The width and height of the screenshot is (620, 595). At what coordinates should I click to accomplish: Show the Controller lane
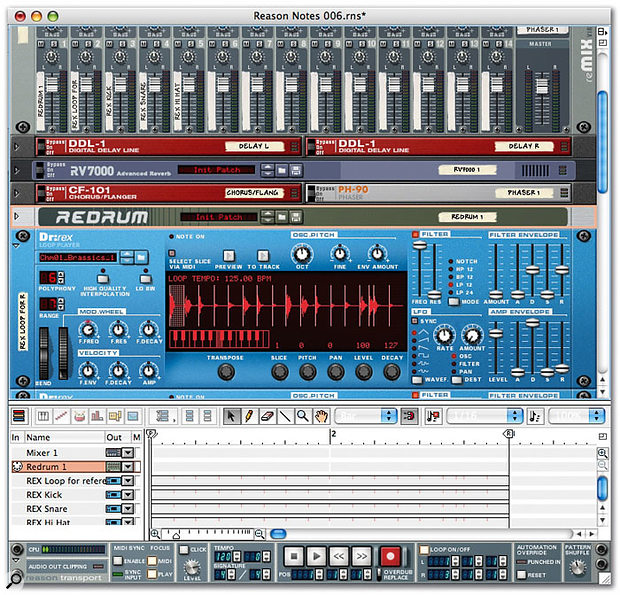pos(133,416)
